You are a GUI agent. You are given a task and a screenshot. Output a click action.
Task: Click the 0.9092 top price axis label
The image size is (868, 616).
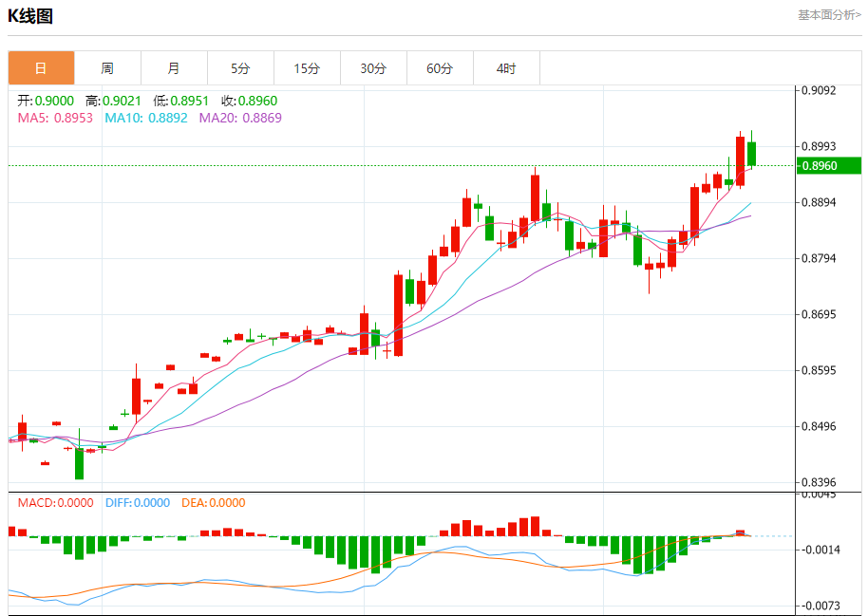819,91
